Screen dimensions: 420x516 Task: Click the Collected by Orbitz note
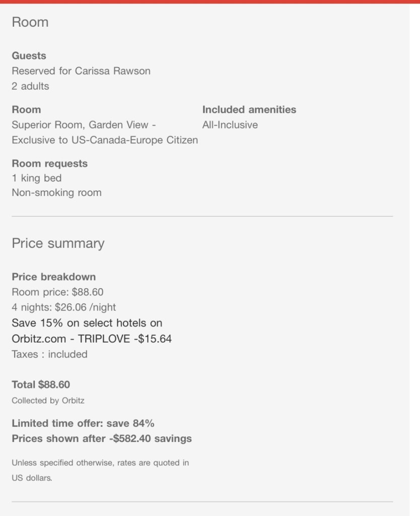[48, 401]
